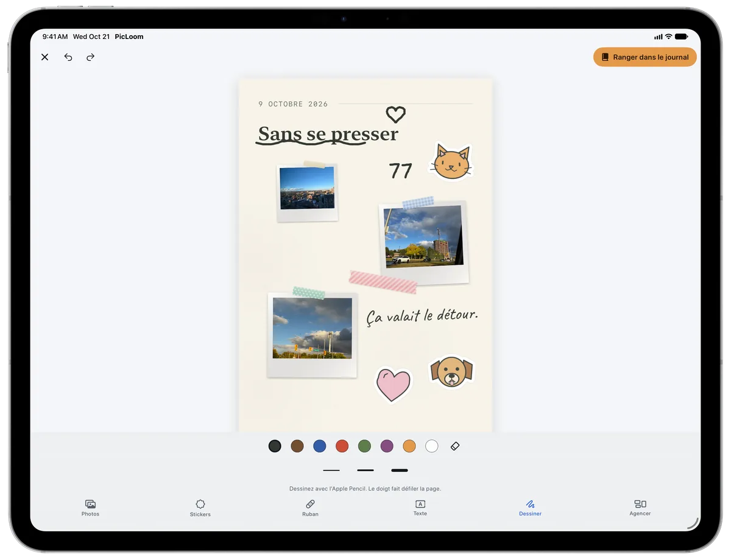Choose the thickest stroke width
731x560 pixels.
[400, 471]
